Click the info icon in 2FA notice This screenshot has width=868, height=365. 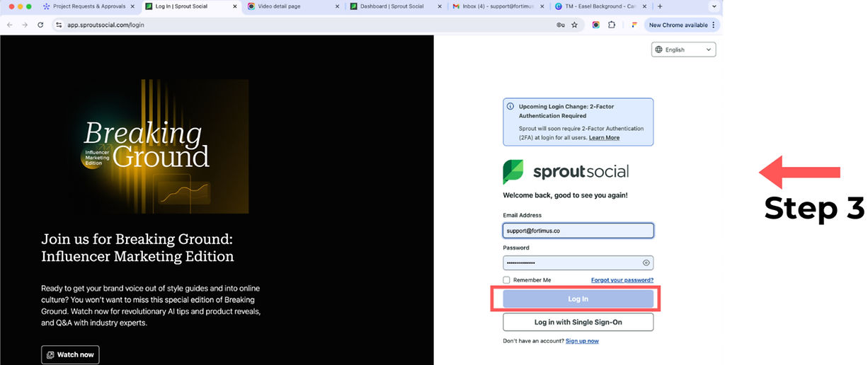[510, 107]
